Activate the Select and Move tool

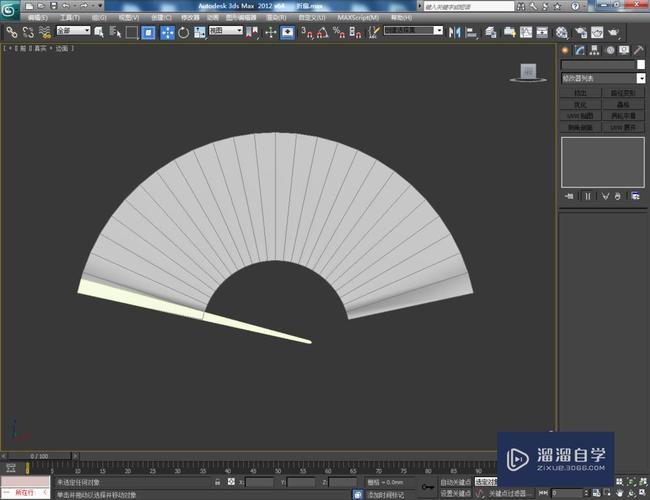pyautogui.click(x=167, y=32)
